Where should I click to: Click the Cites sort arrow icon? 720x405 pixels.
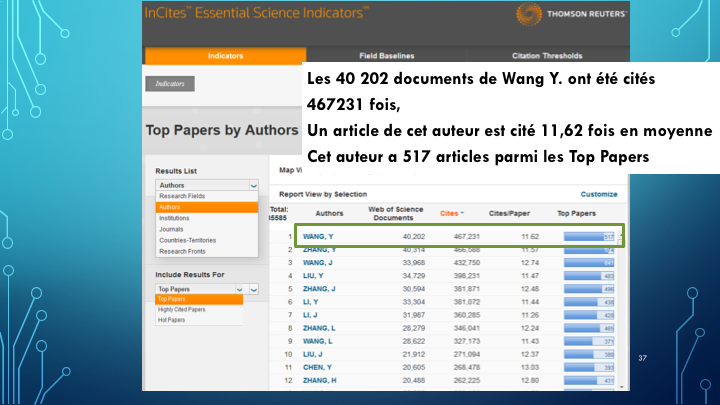point(462,213)
